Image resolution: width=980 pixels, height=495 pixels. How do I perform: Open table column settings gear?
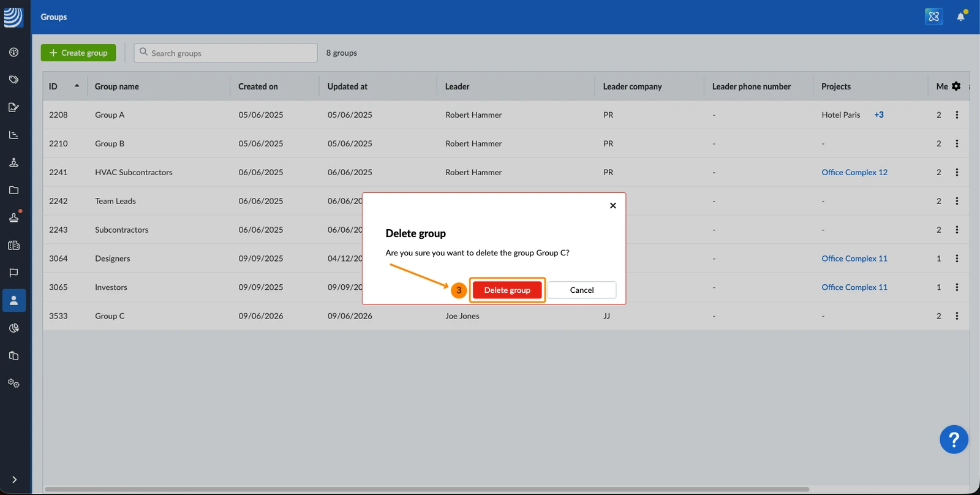(x=956, y=86)
